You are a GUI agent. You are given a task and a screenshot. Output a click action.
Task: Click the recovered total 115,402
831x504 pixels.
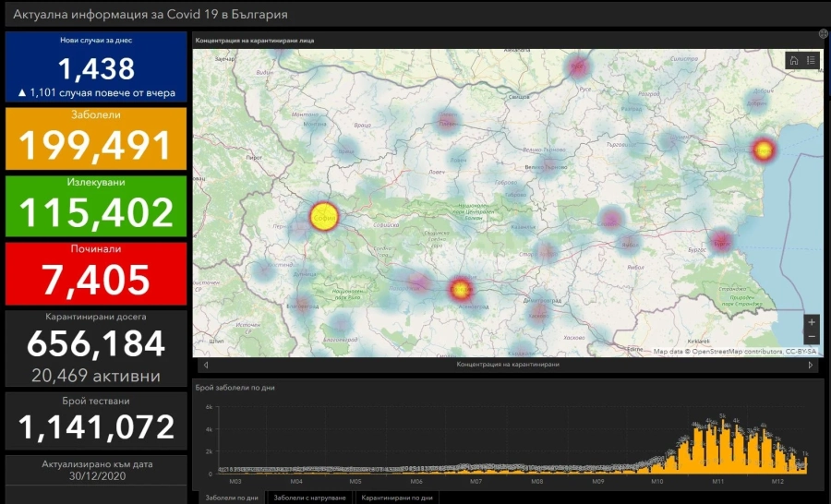(x=96, y=212)
